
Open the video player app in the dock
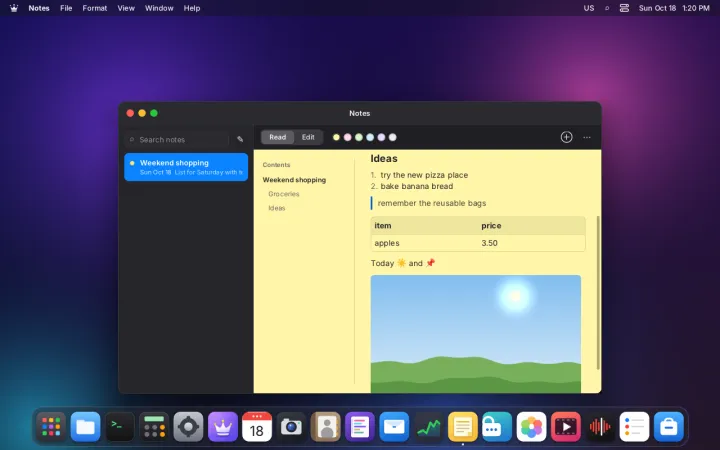pyautogui.click(x=566, y=427)
